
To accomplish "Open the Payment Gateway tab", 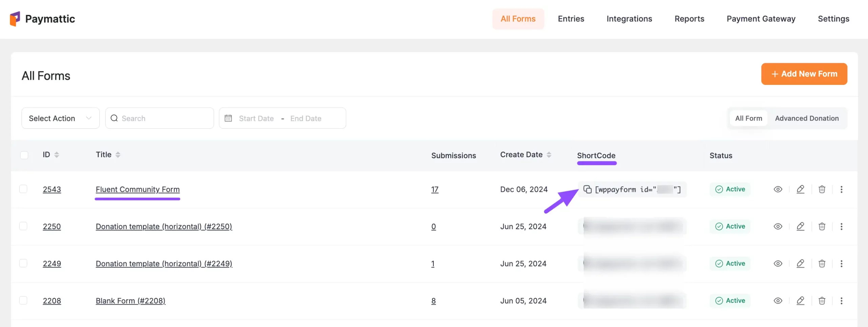I will click(761, 19).
